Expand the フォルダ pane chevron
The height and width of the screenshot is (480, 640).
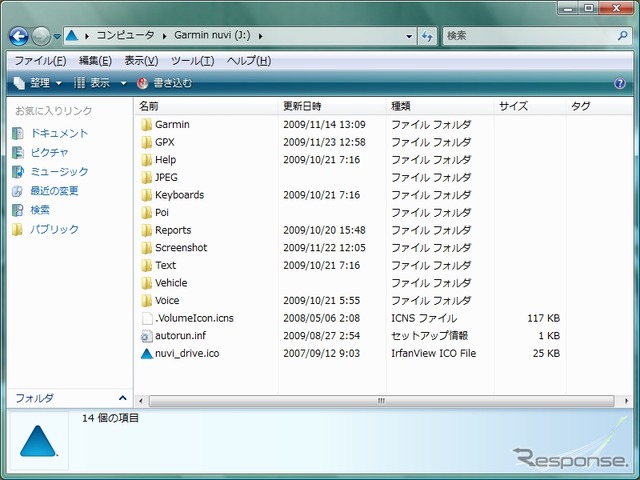122,398
